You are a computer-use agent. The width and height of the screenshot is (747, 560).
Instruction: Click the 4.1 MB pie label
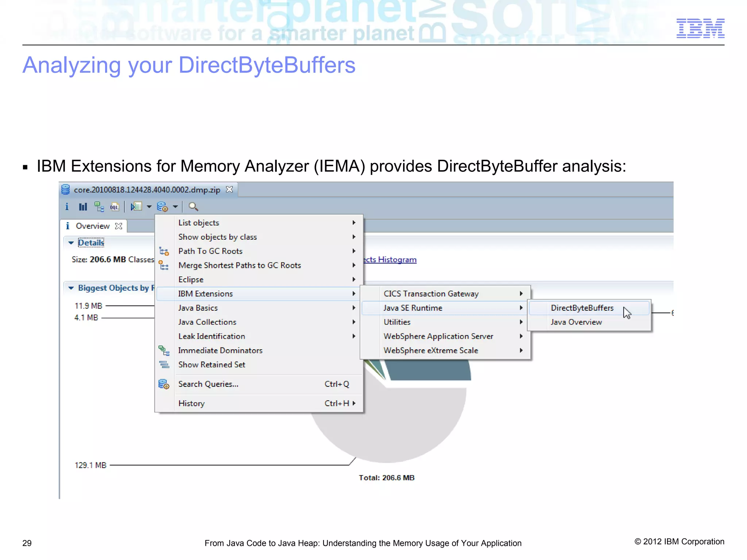[86, 318]
